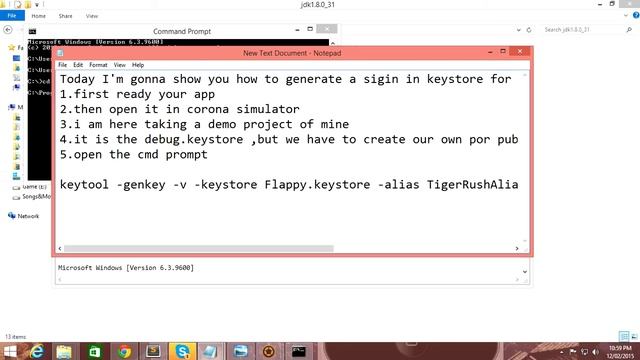Click the '4.it is the debug.keystore' line

pos(289,140)
